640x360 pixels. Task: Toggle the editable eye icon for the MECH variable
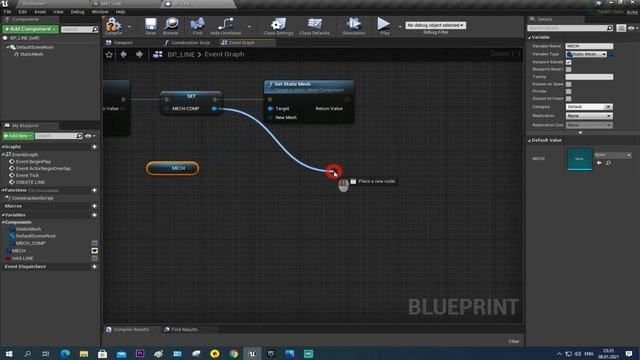pos(95,251)
